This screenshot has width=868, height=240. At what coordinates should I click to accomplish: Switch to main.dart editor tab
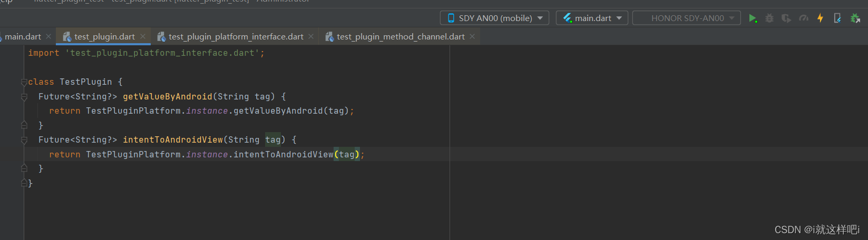(x=23, y=36)
